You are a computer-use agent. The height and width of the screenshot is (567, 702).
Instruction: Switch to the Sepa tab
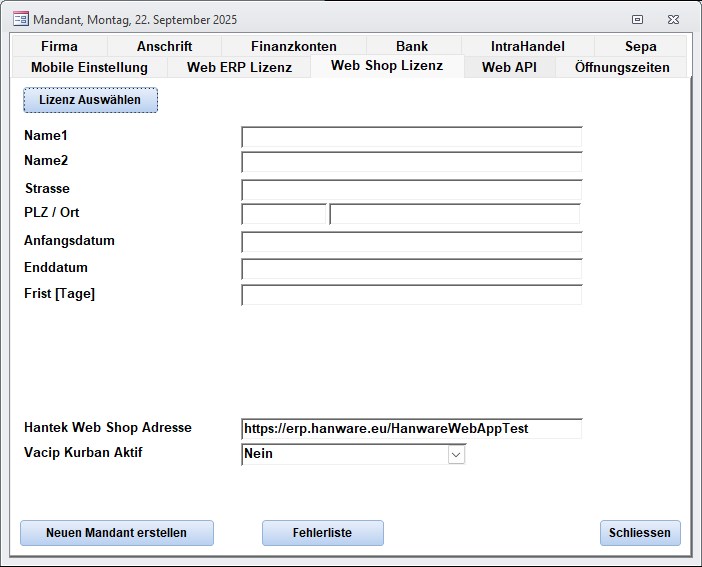[x=641, y=46]
